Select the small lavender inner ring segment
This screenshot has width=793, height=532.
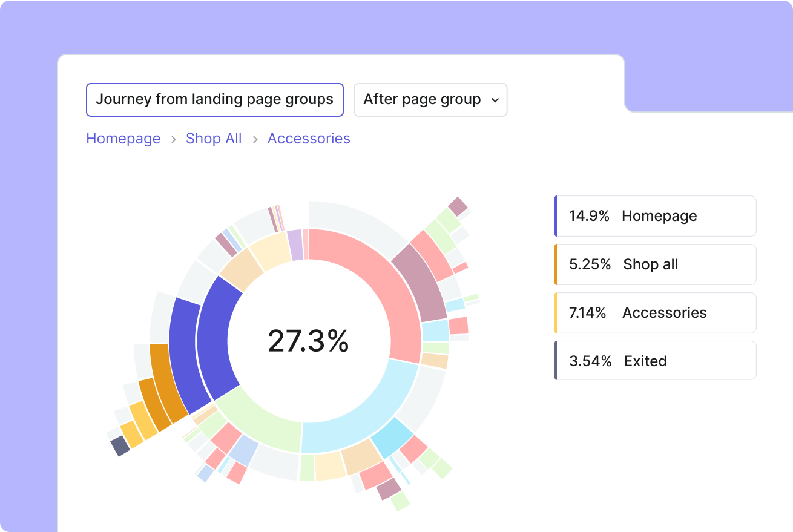point(295,245)
